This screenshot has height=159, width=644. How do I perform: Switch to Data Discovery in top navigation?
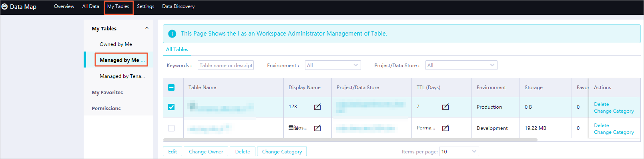[x=178, y=6]
